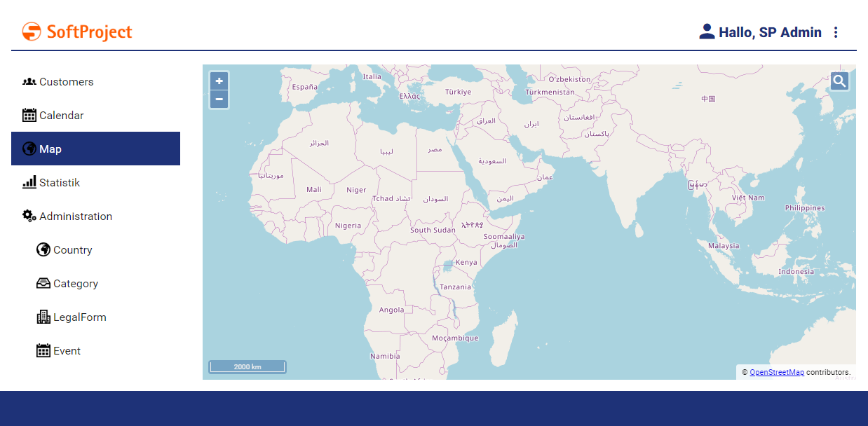Image resolution: width=868 pixels, height=426 pixels.
Task: Open LegalForm administration
Action: (79, 317)
